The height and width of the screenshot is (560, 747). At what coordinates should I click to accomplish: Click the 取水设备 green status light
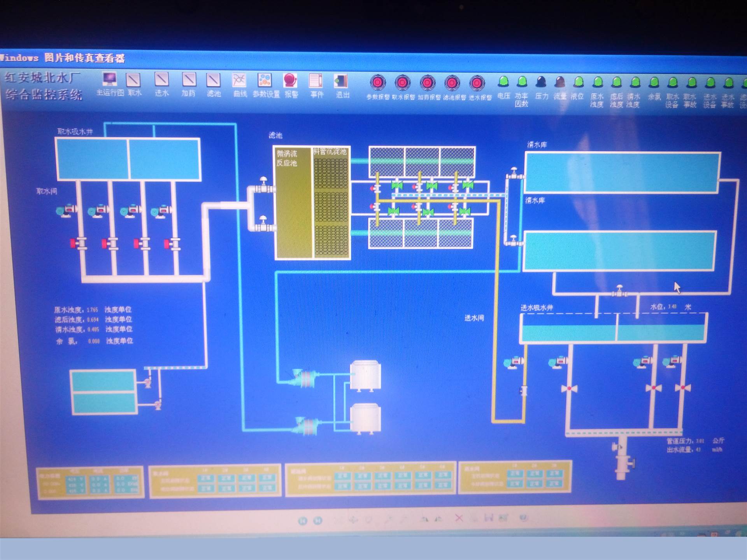[x=673, y=82]
